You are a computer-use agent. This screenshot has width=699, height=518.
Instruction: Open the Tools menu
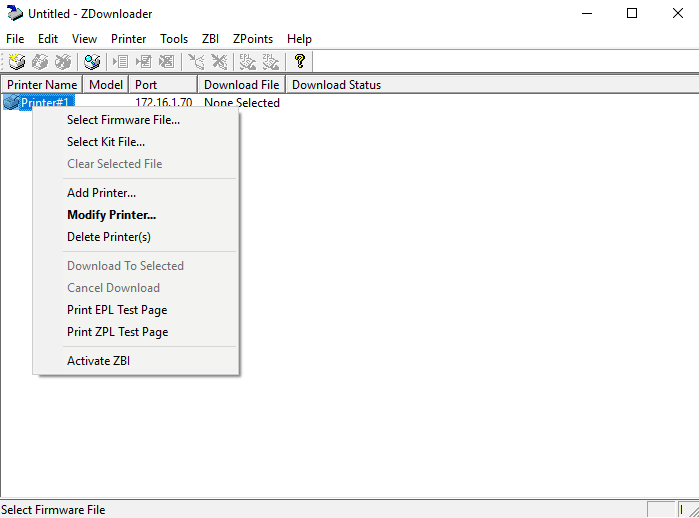pyautogui.click(x=174, y=38)
